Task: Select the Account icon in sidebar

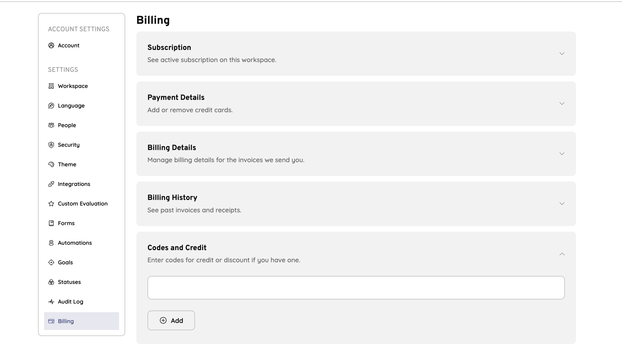Action: pyautogui.click(x=51, y=45)
